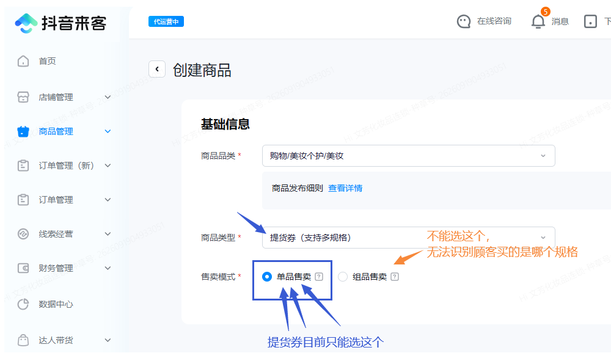611x364 pixels.
Task: Open 达人带货 menu item
Action: tap(56, 340)
